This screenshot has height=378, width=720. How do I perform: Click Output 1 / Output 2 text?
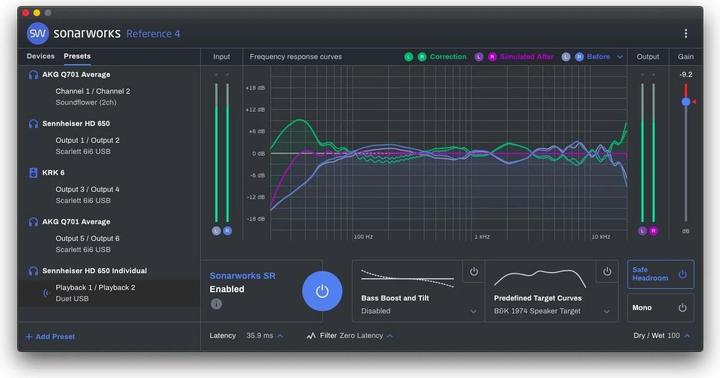tap(87, 141)
